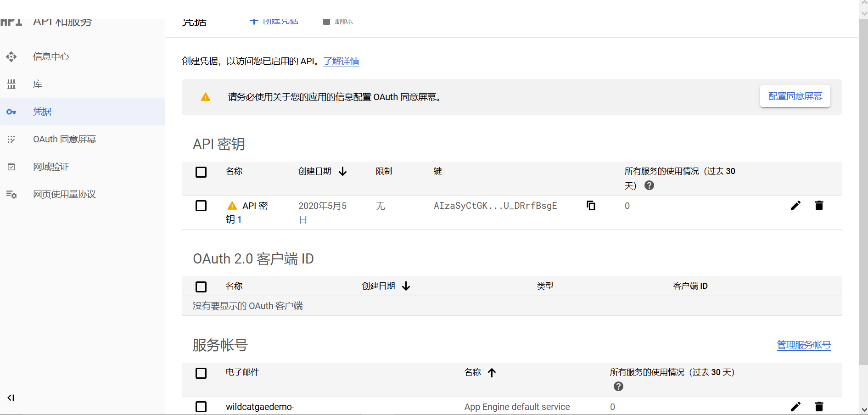Check the select-all checkbox in API 密钥 table
Image resolution: width=868 pixels, height=415 pixels.
pos(201,172)
